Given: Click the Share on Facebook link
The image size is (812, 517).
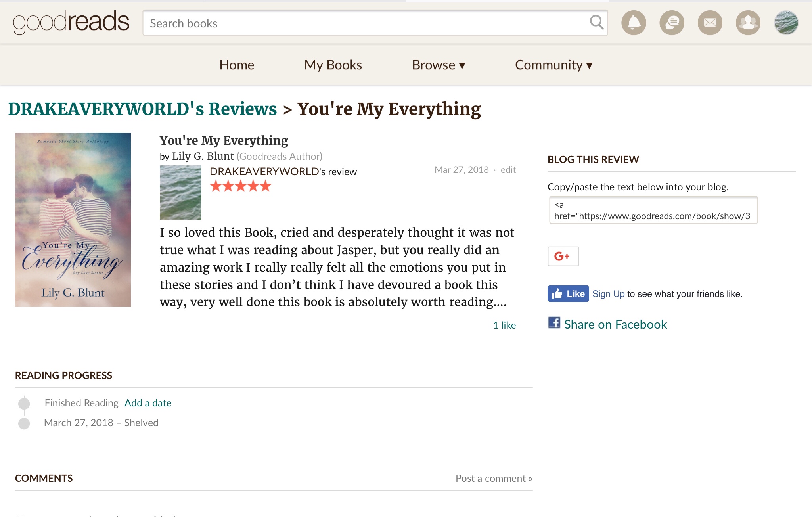Looking at the screenshot, I should point(615,324).
